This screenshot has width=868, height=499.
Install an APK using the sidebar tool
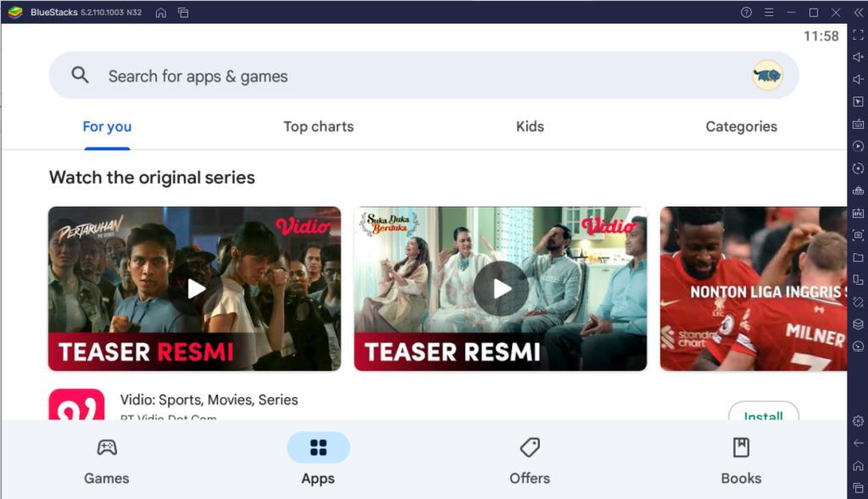[x=858, y=213]
